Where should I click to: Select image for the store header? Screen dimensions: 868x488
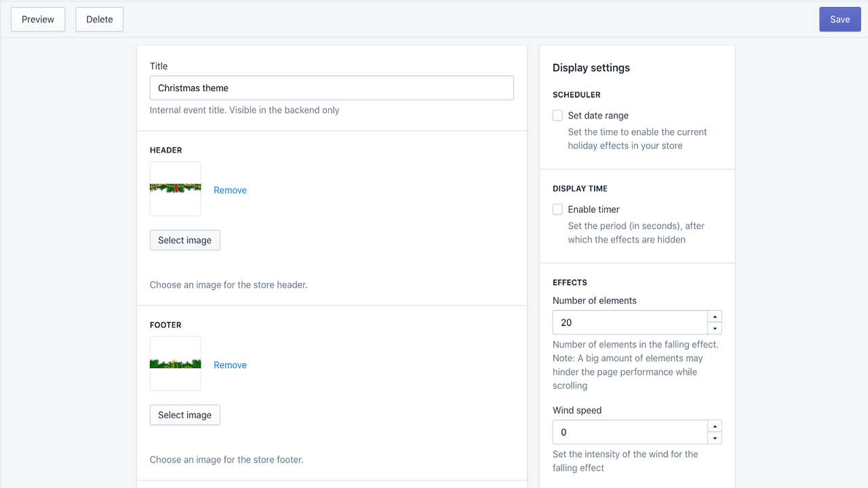tap(184, 240)
